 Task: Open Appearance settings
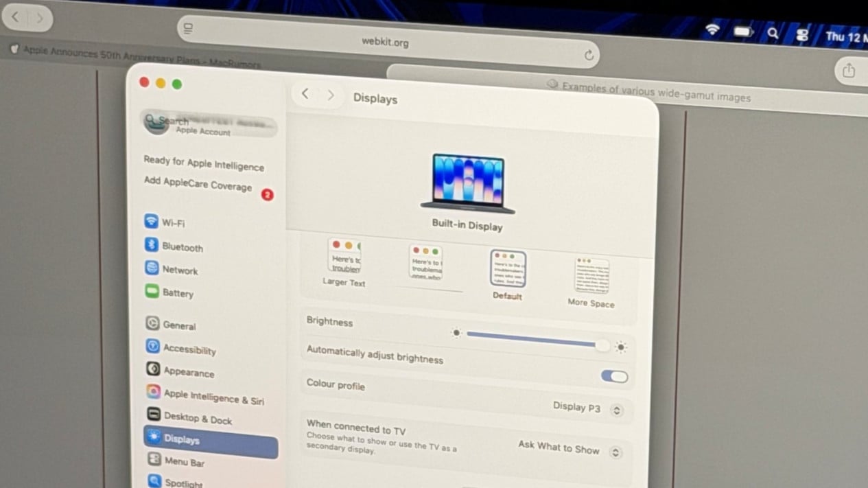[188, 373]
